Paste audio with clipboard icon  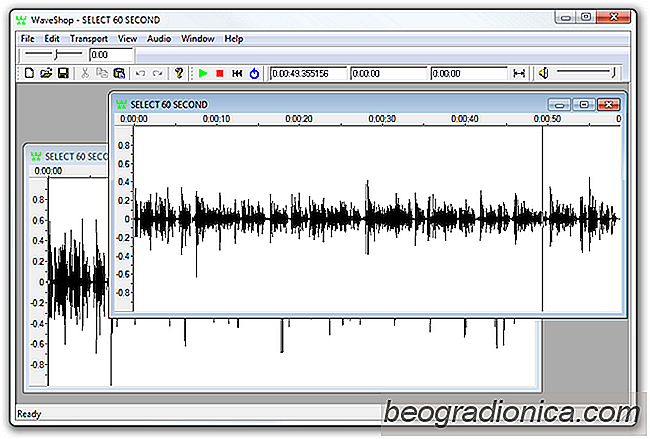pos(119,73)
